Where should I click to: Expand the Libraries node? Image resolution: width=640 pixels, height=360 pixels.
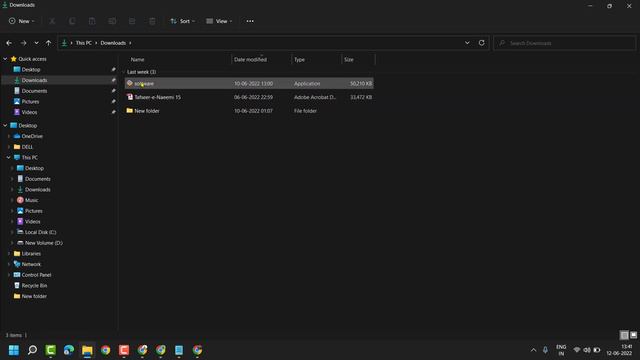9,254
